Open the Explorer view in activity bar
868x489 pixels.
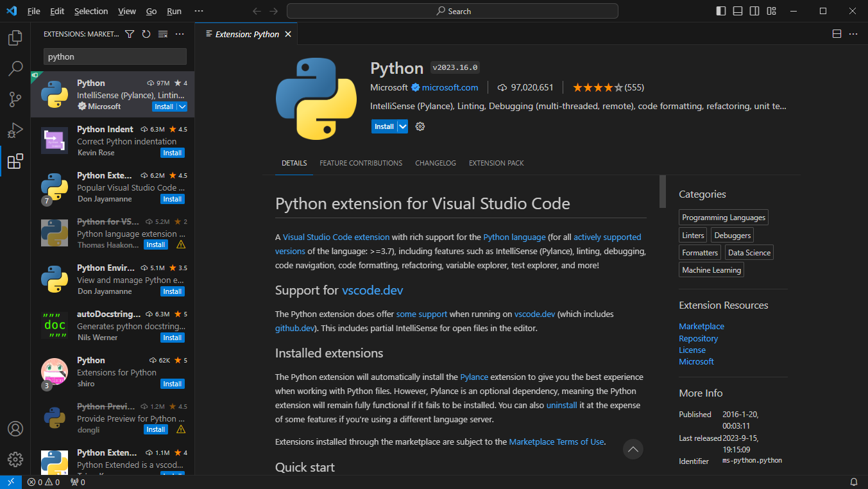click(15, 38)
